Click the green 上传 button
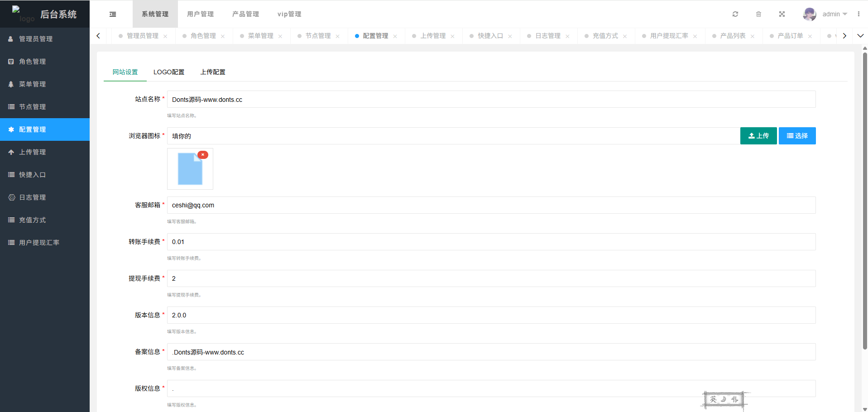This screenshot has height=412, width=868. click(x=758, y=136)
